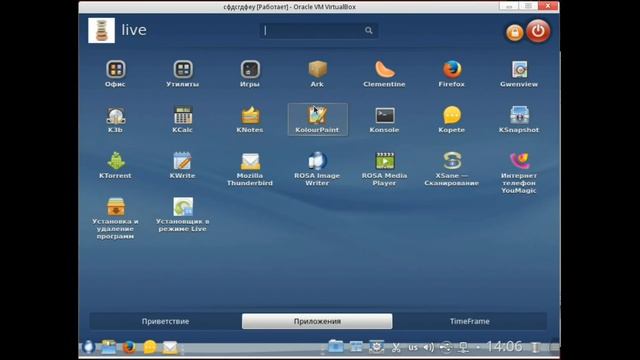Click the live user avatar

pyautogui.click(x=101, y=30)
